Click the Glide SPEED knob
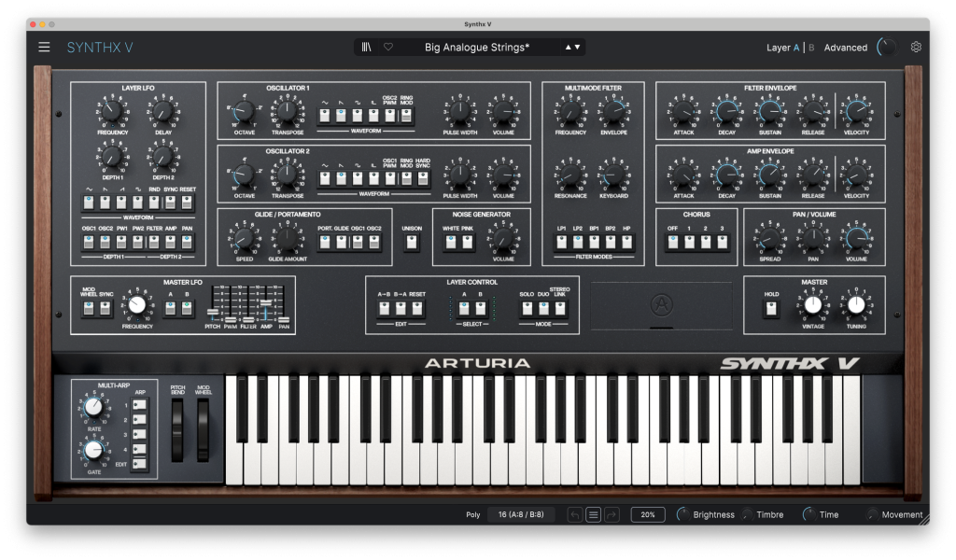 pyautogui.click(x=244, y=238)
